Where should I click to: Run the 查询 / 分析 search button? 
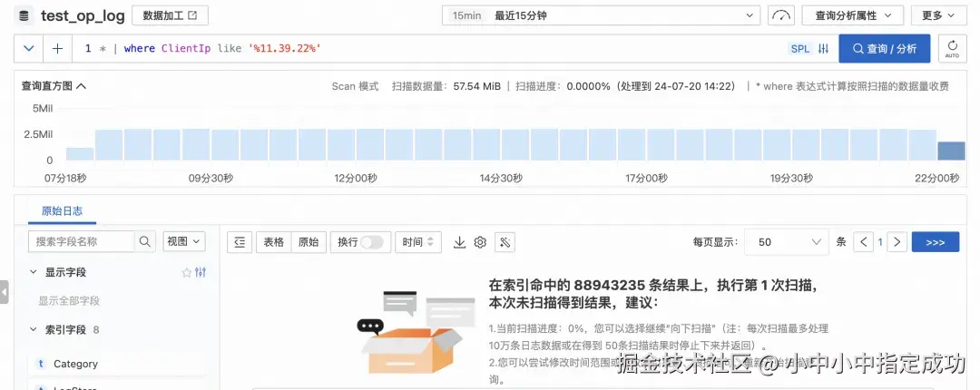[885, 48]
